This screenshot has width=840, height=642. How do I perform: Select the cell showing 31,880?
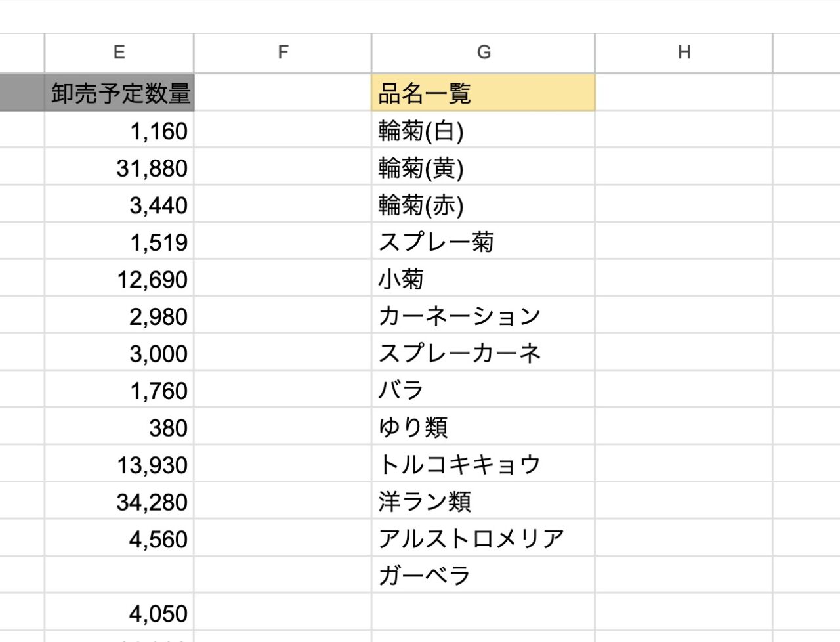coord(119,167)
